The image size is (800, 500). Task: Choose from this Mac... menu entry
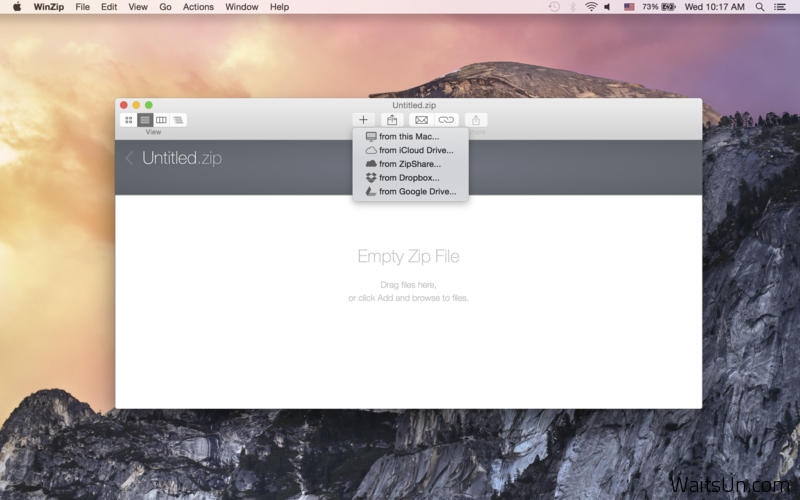tap(410, 136)
